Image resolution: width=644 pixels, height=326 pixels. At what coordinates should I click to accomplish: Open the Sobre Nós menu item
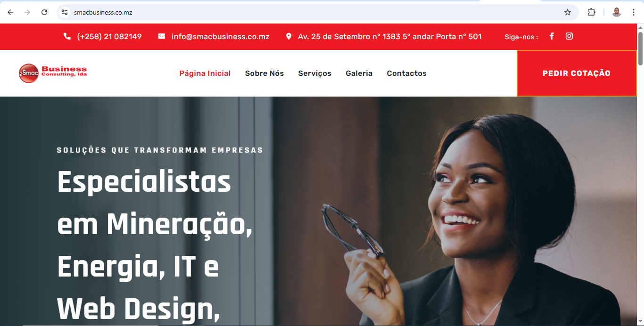[x=264, y=73]
